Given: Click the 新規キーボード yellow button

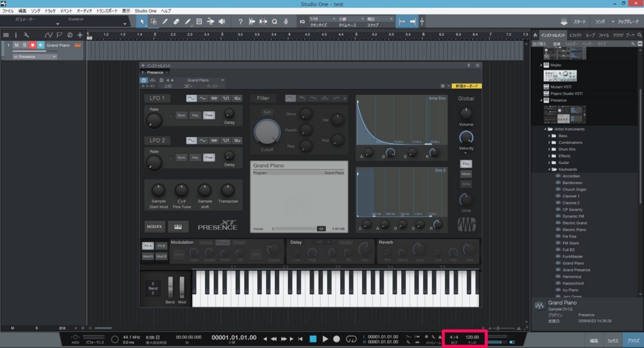Looking at the screenshot, I should click(x=467, y=86).
